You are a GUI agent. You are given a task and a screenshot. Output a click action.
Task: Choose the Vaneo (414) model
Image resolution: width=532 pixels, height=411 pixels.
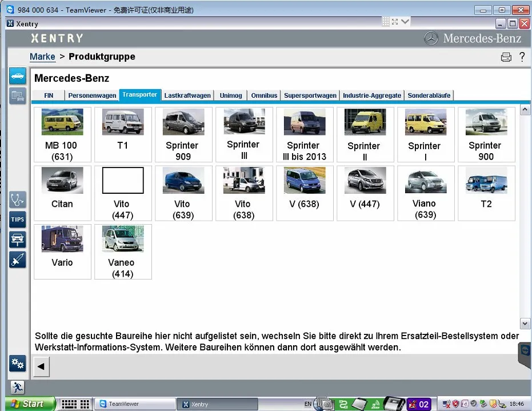coord(123,252)
